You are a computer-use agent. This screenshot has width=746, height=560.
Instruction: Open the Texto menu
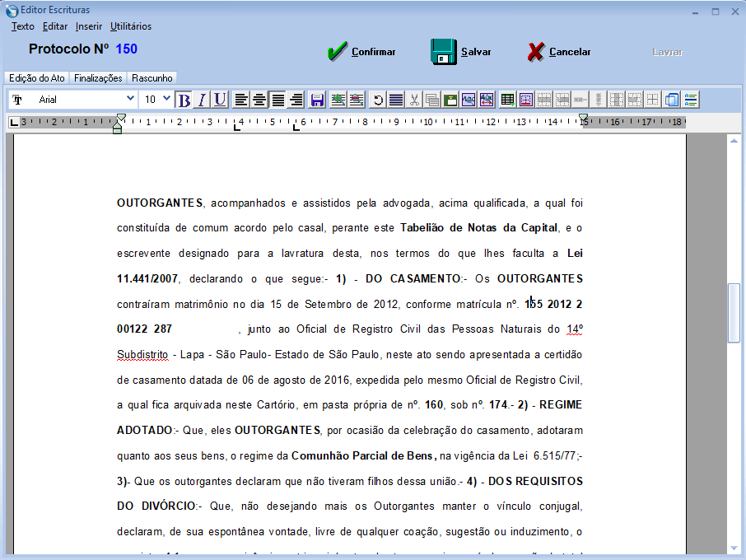point(23,26)
